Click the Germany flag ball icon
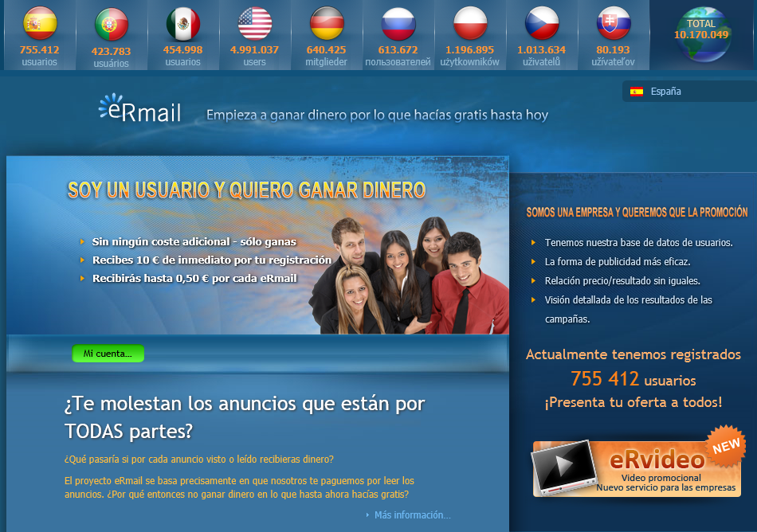The image size is (757, 532). pos(327,23)
